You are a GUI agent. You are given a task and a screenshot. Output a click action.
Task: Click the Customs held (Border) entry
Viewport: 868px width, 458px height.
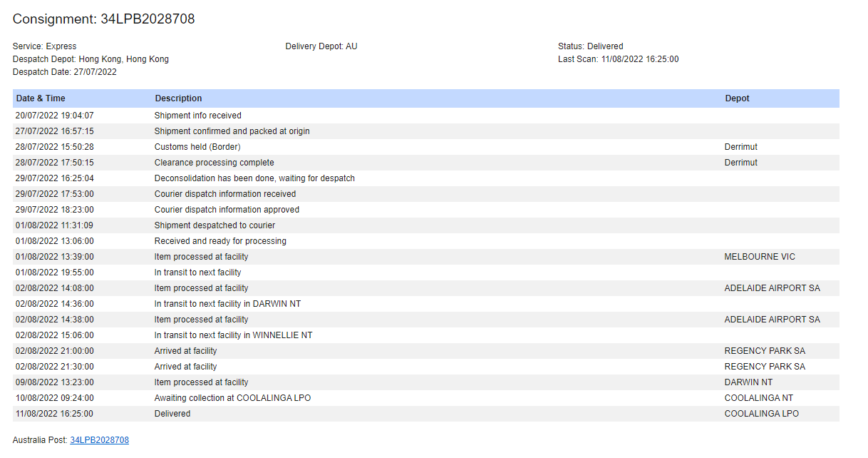pos(197,147)
